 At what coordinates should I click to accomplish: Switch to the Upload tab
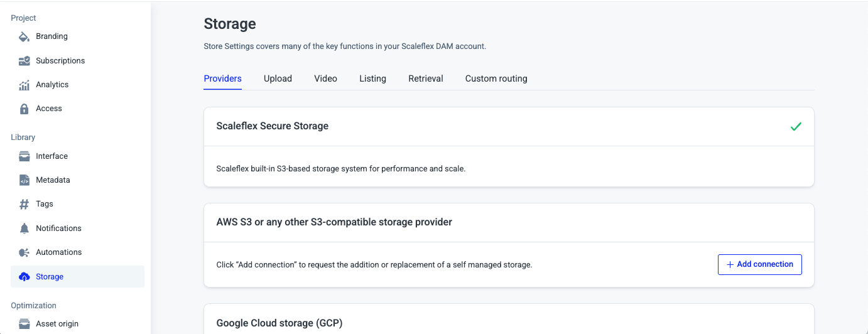tap(278, 78)
